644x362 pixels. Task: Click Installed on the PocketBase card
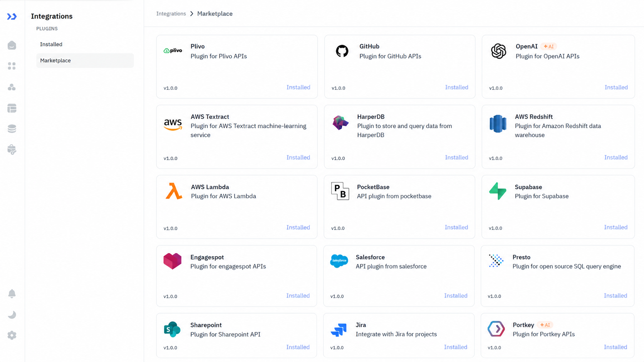click(x=456, y=227)
